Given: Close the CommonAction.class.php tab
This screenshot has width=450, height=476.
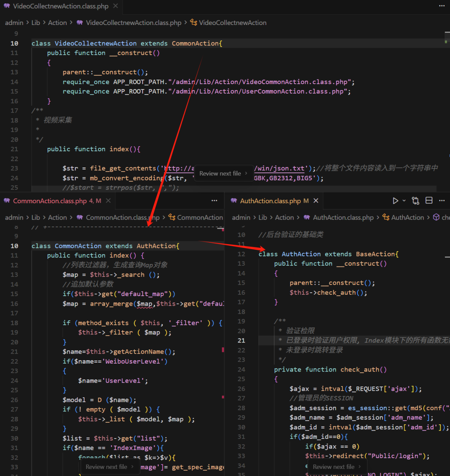Looking at the screenshot, I should tap(108, 201).
